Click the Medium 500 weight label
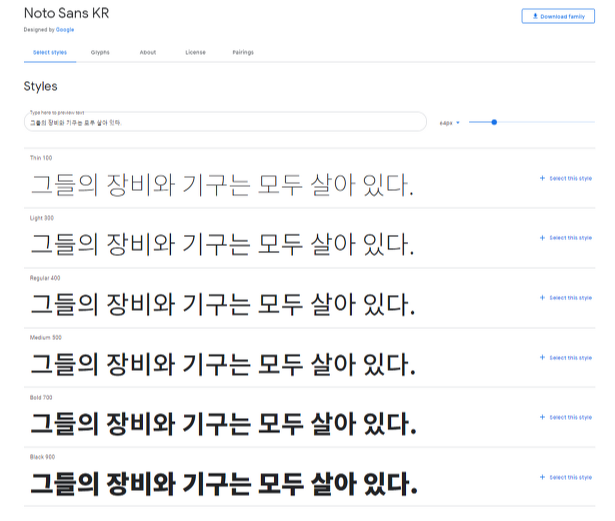Screen dimensions: 615x521 click(45, 337)
